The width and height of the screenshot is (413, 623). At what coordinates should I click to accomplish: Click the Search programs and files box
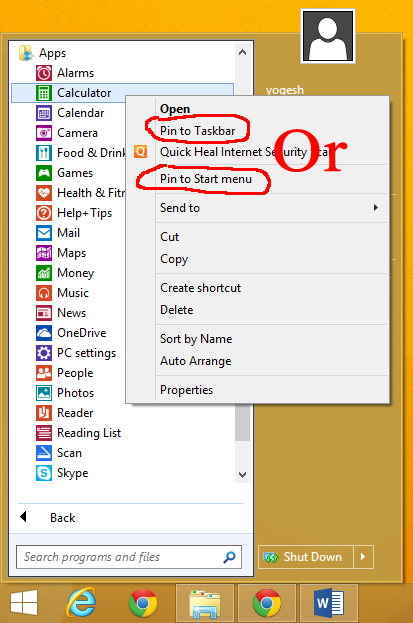(x=129, y=557)
